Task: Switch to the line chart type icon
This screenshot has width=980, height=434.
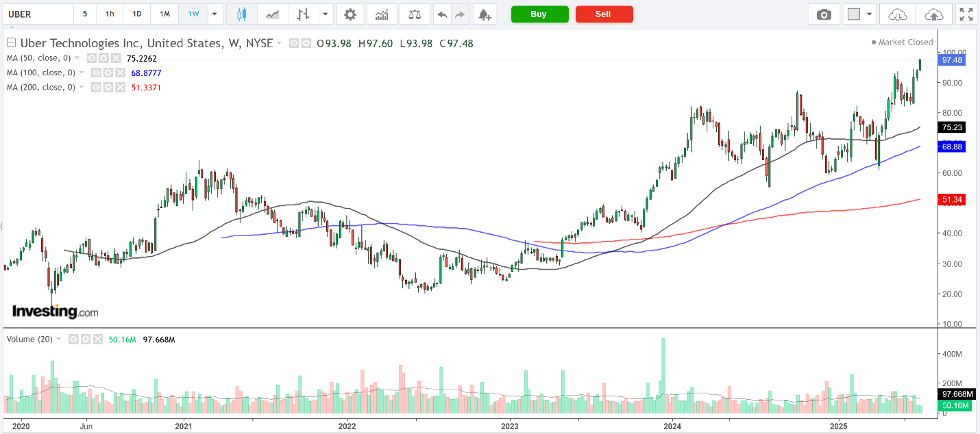Action: (x=273, y=14)
